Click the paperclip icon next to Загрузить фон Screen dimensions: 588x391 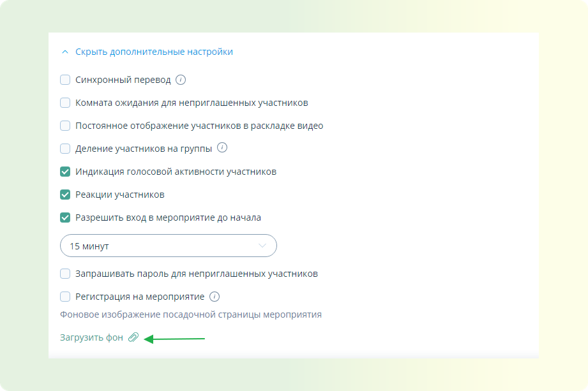point(133,337)
